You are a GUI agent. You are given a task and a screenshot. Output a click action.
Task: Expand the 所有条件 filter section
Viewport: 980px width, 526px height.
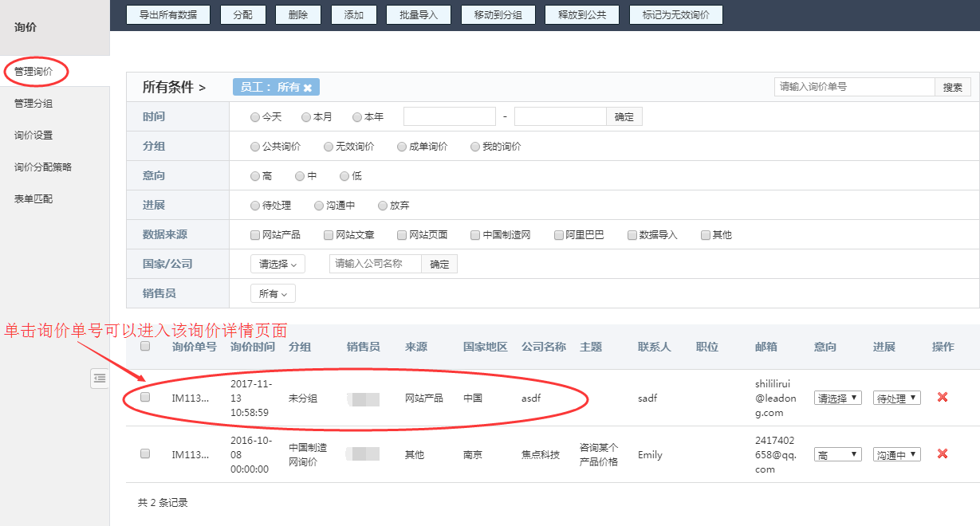170,86
